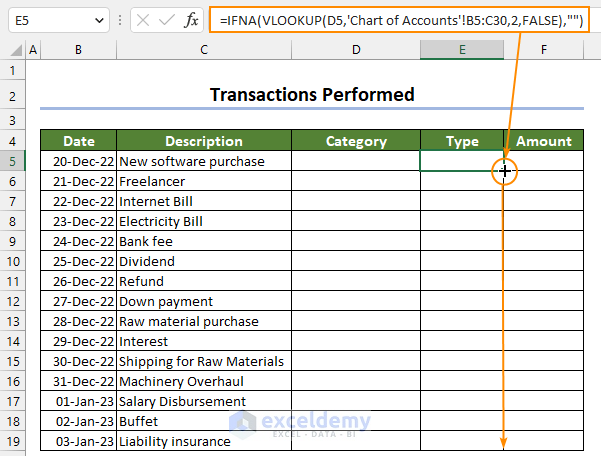This screenshot has width=601, height=456.
Task: Expand the Name Box dropdown arrow
Action: (97, 20)
